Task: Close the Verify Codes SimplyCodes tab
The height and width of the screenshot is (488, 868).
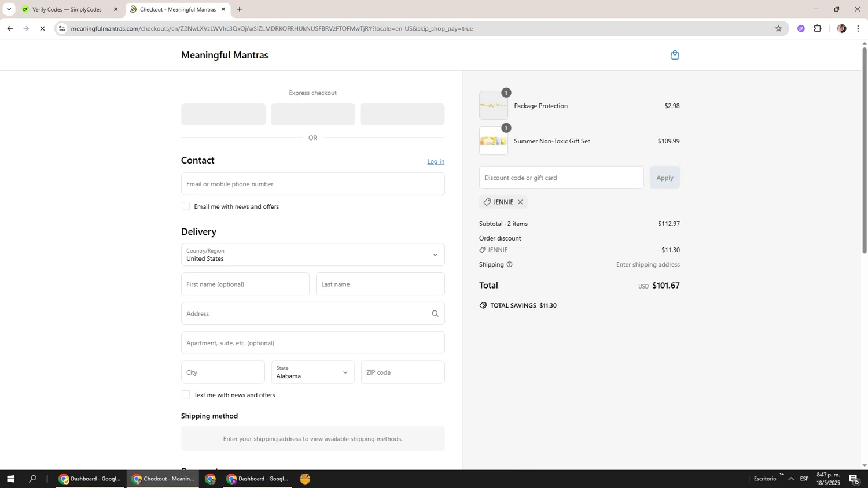Action: tap(115, 9)
